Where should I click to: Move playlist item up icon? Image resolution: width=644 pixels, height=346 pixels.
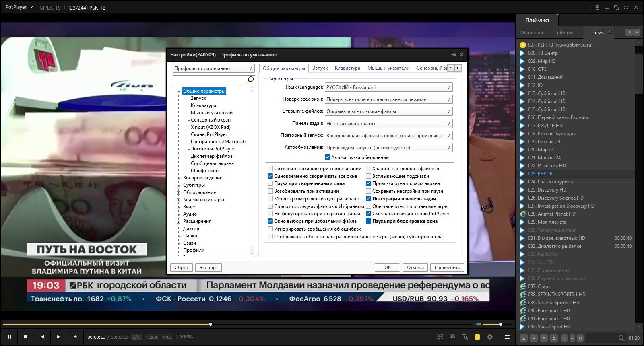click(x=534, y=338)
